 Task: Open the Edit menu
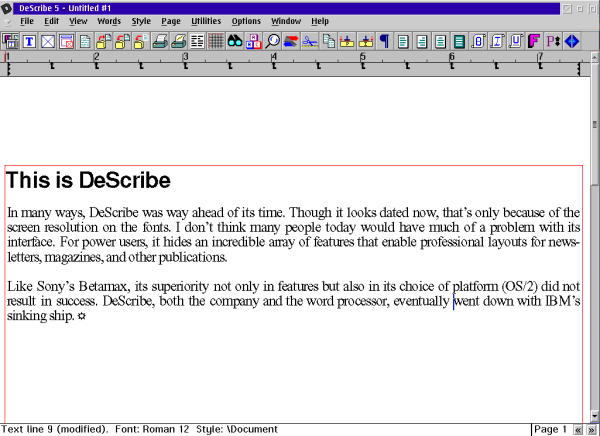click(x=51, y=21)
